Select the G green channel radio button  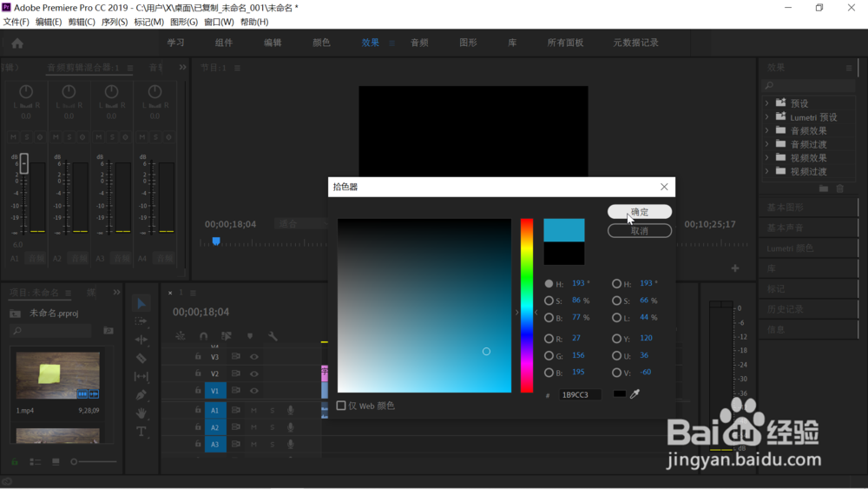(549, 355)
